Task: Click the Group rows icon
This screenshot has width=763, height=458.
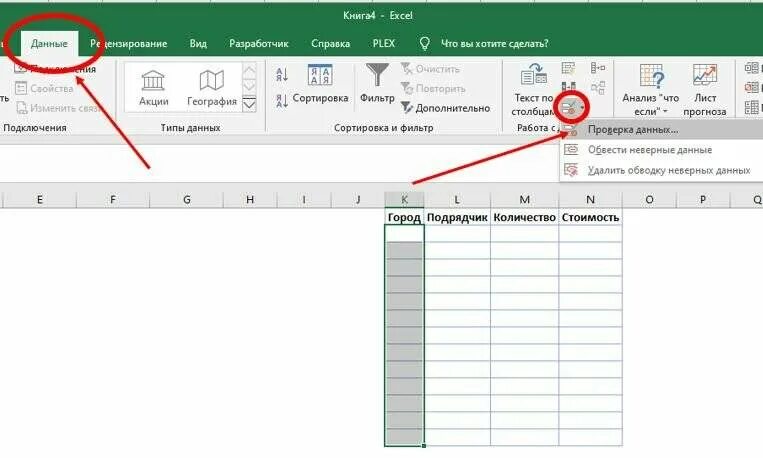Action: (x=751, y=68)
